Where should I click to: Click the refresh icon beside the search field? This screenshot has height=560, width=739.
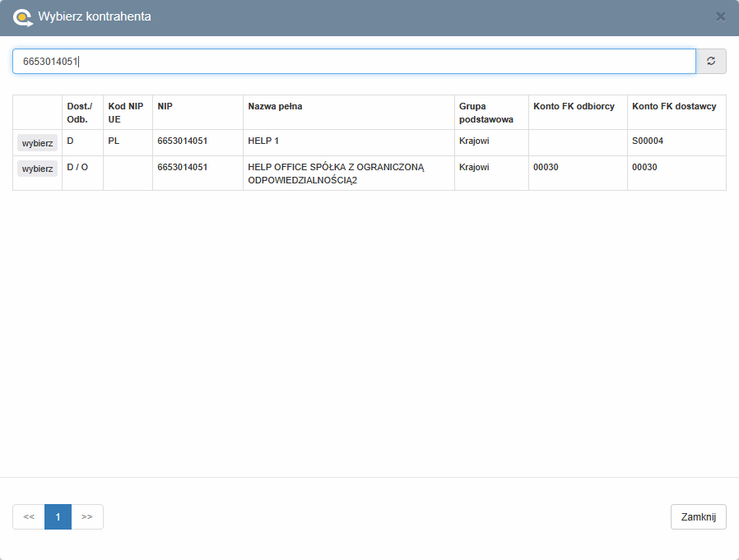point(711,61)
